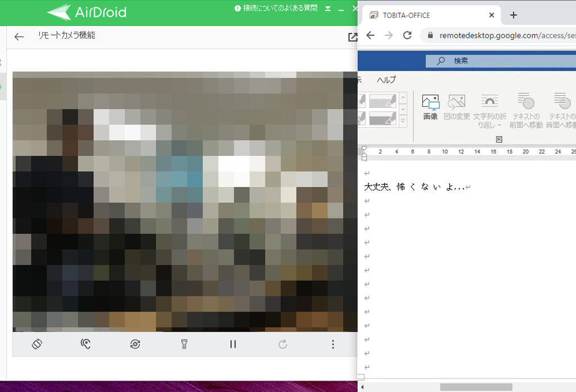Click the horizontal scrollbar in Word
This screenshot has width=576, height=392.
pos(476,387)
